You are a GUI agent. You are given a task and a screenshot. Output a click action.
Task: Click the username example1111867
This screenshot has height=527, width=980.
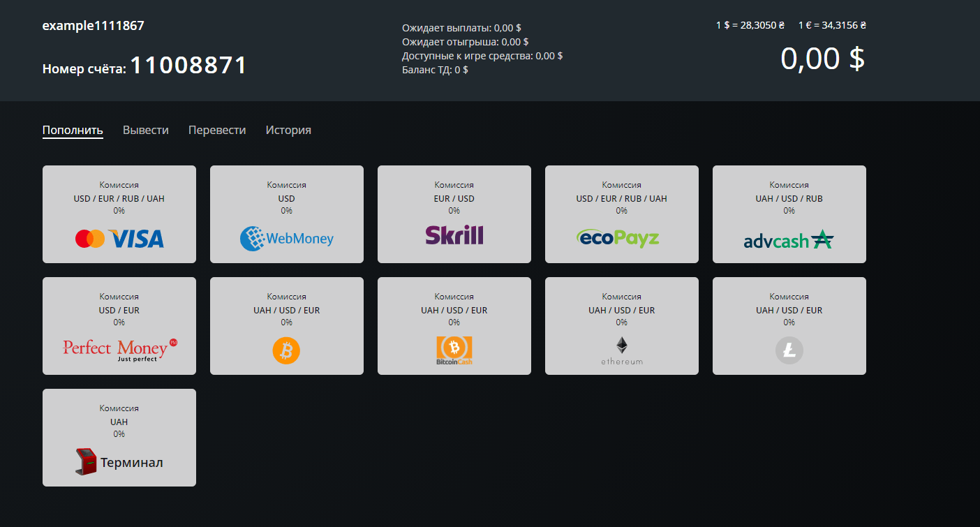point(94,26)
